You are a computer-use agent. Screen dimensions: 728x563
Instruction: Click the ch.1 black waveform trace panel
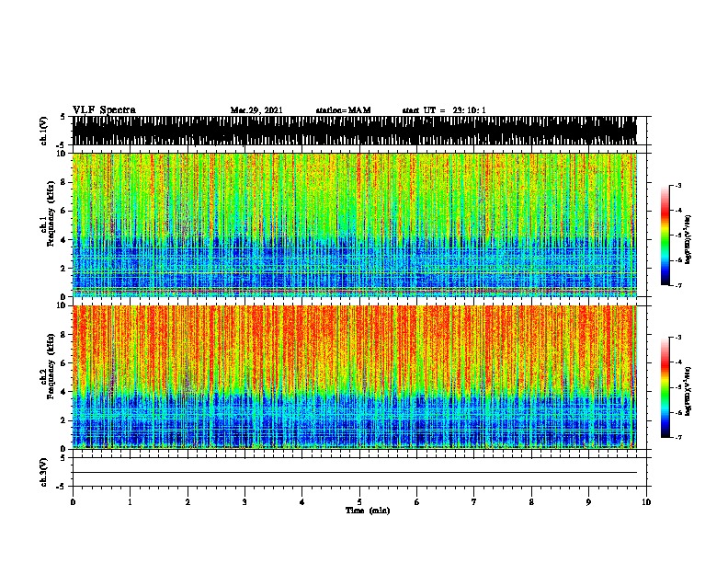point(355,131)
